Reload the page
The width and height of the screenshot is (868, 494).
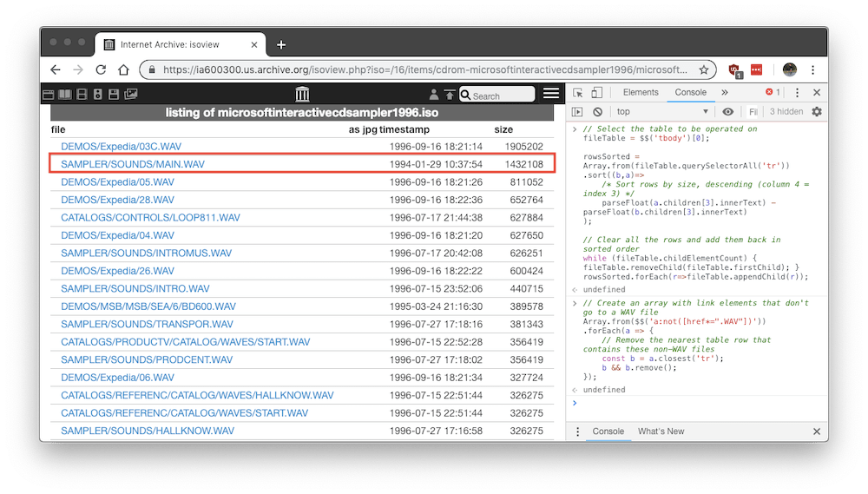[x=101, y=69]
